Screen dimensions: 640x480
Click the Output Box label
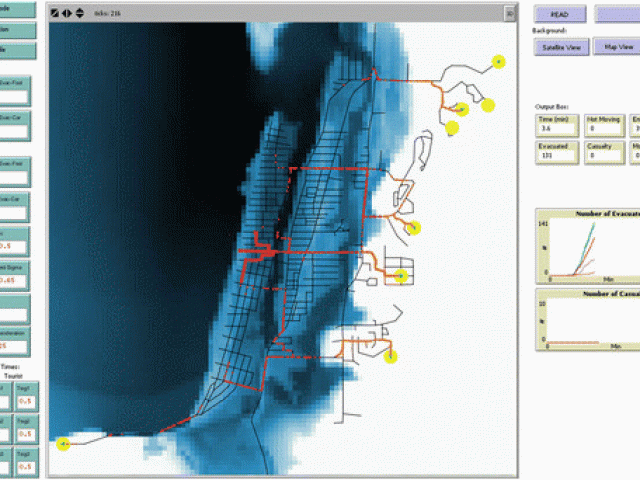coord(551,107)
